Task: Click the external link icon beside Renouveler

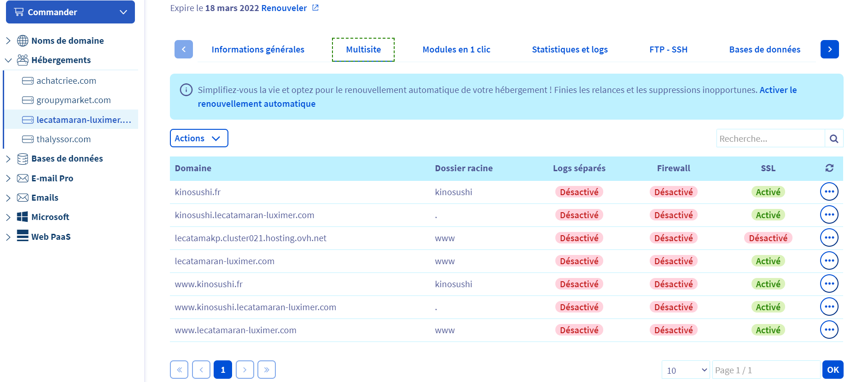Action: (315, 8)
